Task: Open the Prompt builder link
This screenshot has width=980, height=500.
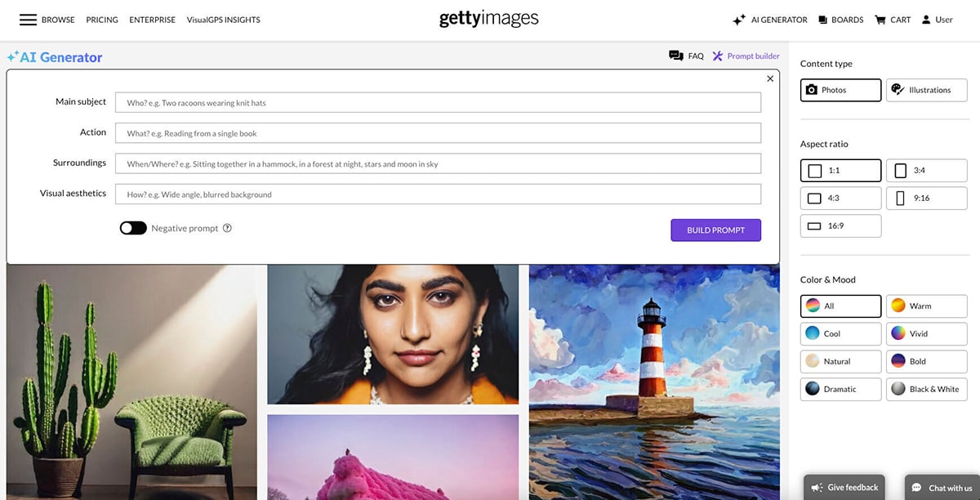Action: 746,56
